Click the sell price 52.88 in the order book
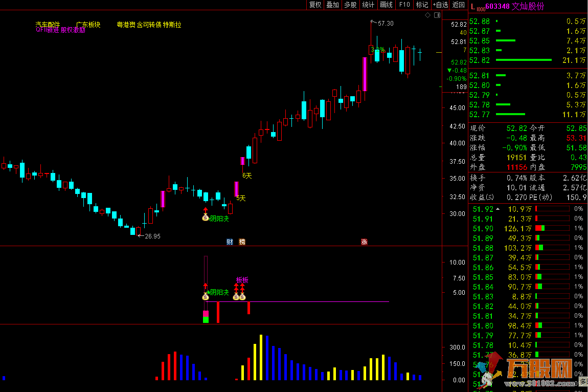This screenshot has height=392, width=588. click(x=480, y=21)
